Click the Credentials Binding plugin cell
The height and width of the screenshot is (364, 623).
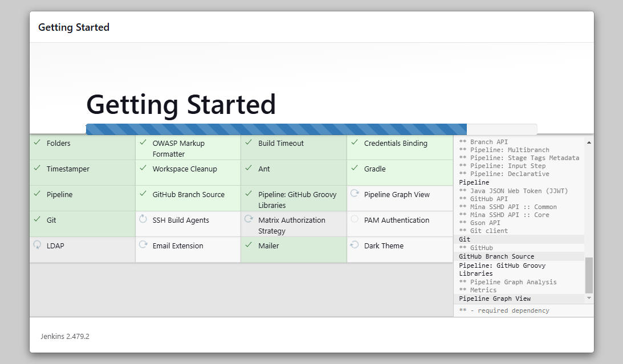tap(400, 148)
